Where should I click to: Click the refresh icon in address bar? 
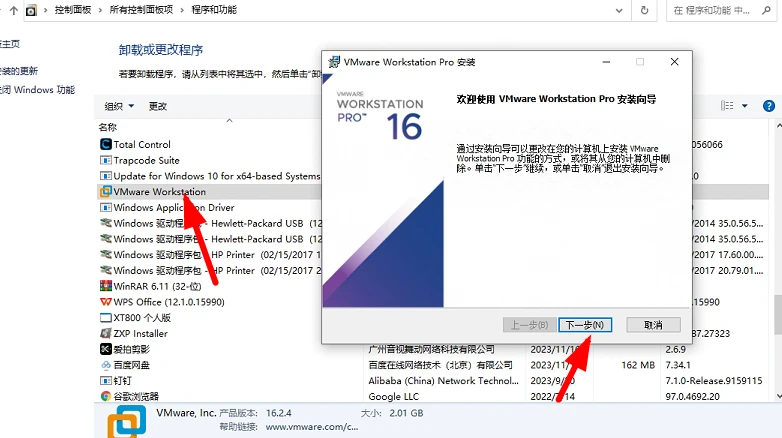point(644,10)
